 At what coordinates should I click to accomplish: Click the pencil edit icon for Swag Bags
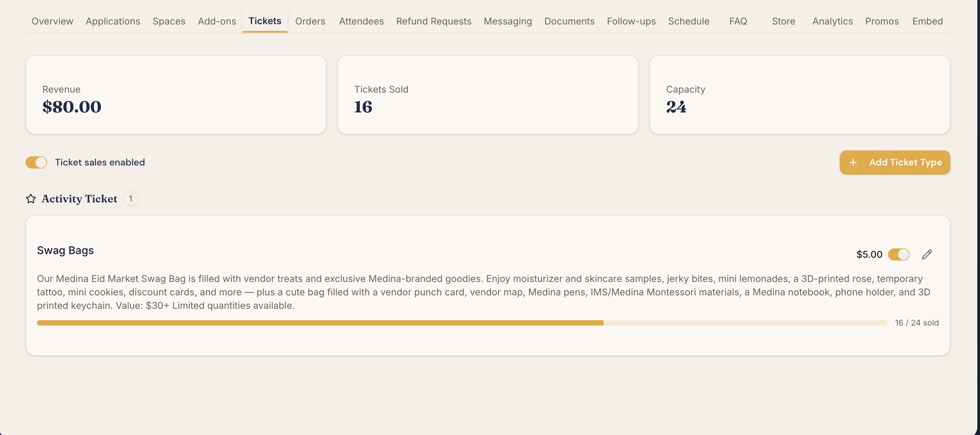927,254
